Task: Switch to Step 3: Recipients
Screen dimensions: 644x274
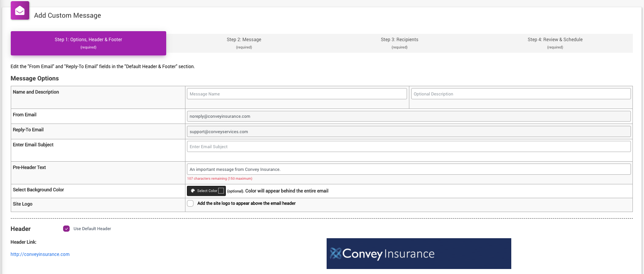Action: [x=399, y=43]
